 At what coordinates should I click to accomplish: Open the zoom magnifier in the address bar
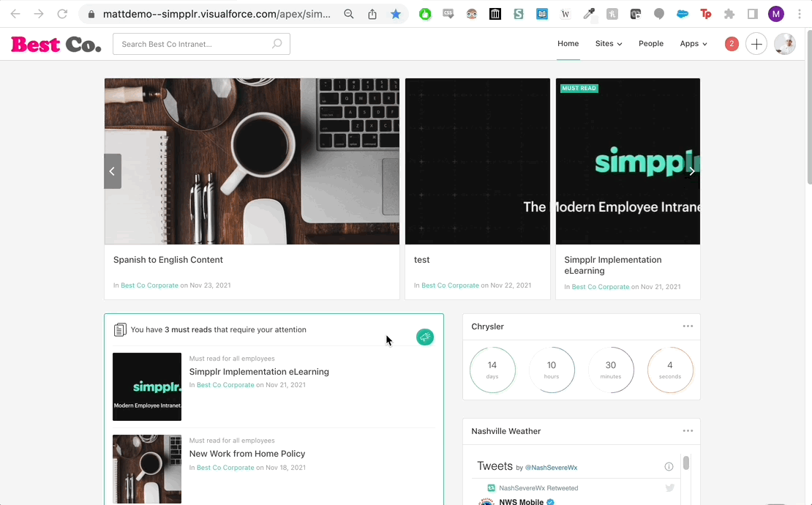(x=349, y=14)
